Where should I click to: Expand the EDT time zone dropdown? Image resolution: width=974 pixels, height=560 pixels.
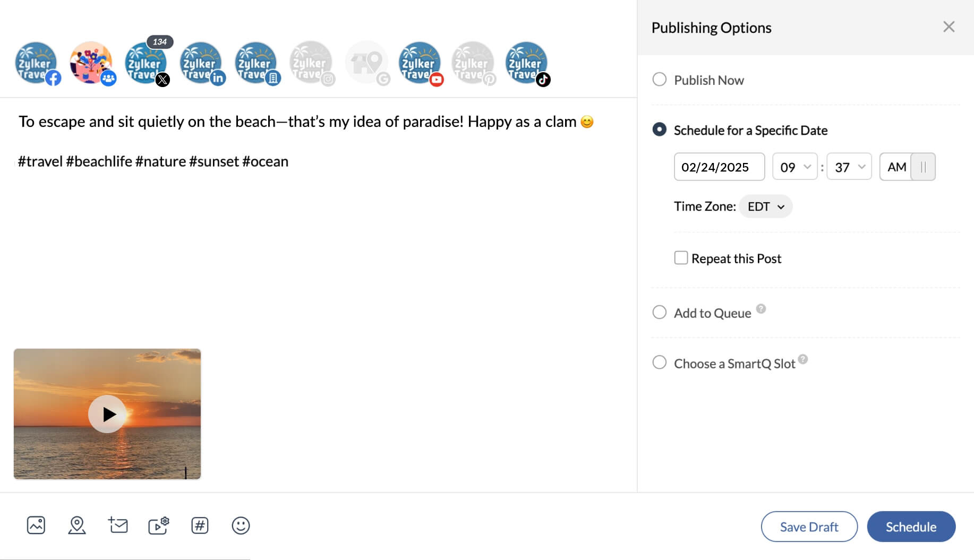click(x=765, y=206)
